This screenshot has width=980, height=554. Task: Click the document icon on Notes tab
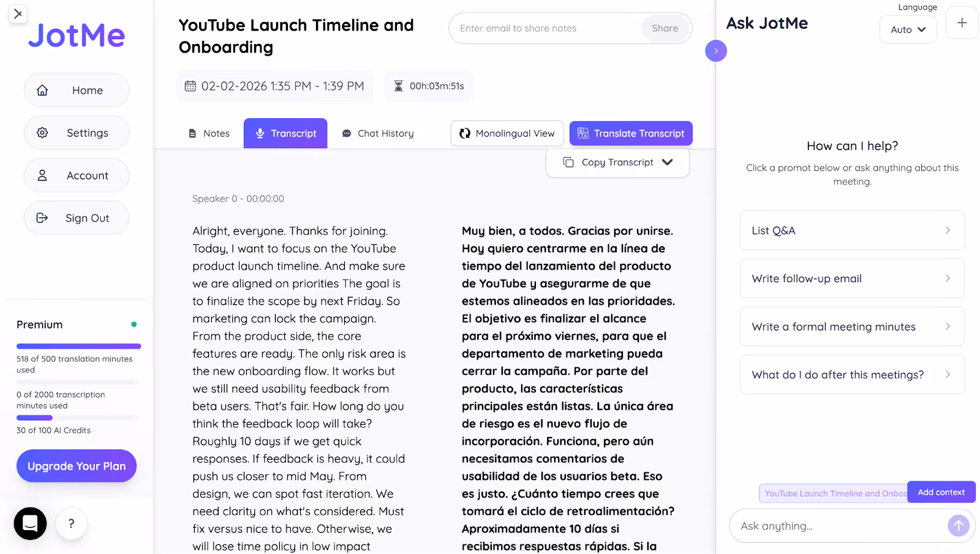[x=192, y=133]
